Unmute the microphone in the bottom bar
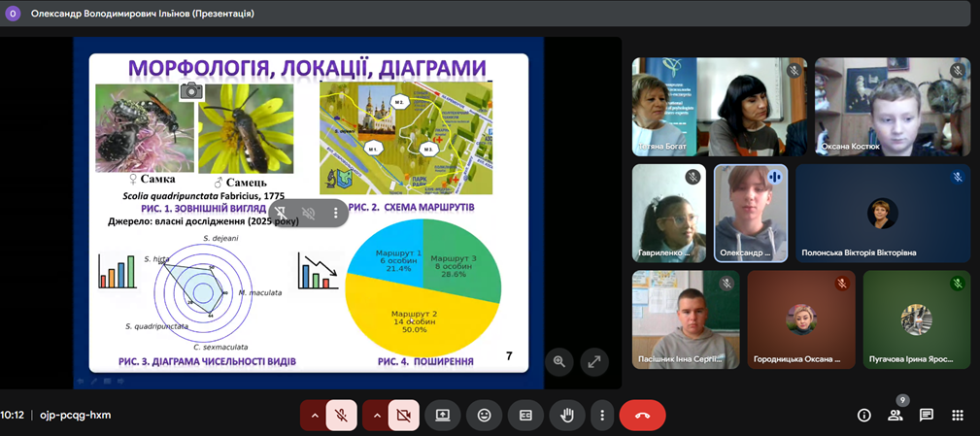 (342, 415)
